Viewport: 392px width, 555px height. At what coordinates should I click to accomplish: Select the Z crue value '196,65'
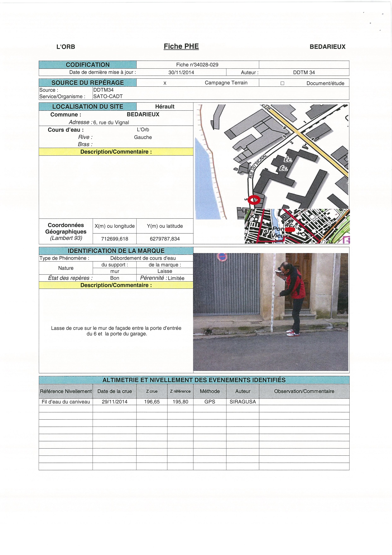tap(152, 402)
